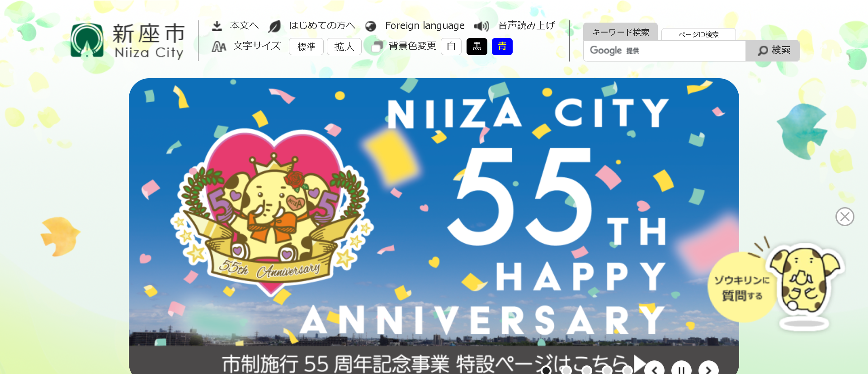Click the Niiza City logo
The height and width of the screenshot is (374, 868).
[127, 41]
